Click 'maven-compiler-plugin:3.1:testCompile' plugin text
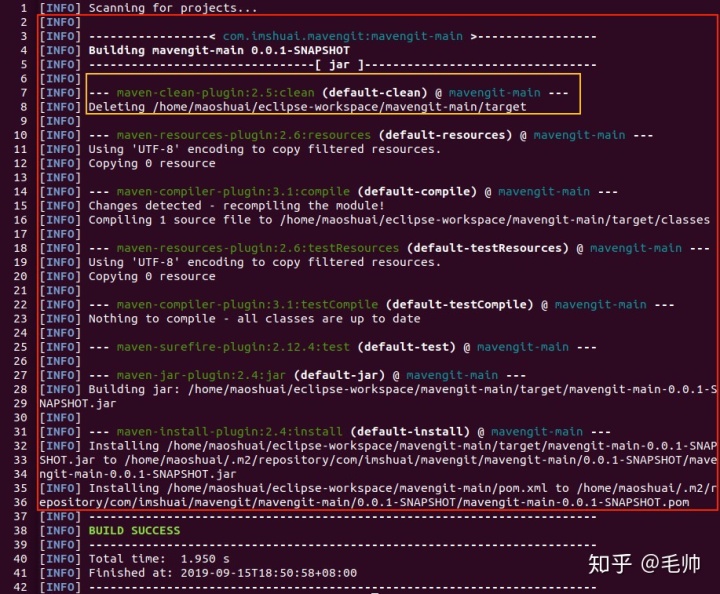This screenshot has width=720, height=594. point(247,305)
